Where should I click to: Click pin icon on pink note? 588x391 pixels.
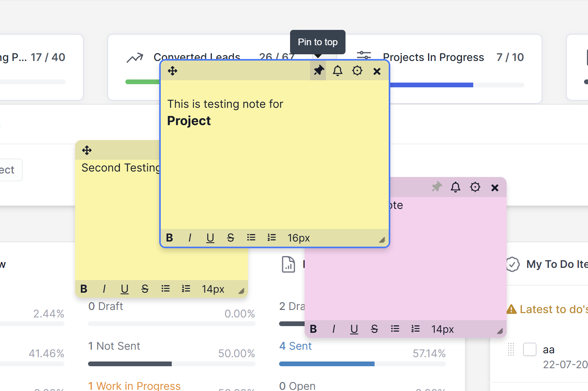pos(437,187)
